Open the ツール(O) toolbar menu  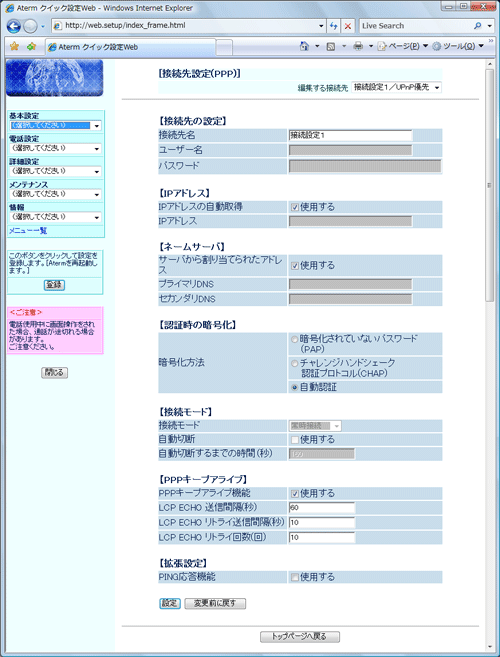point(456,47)
